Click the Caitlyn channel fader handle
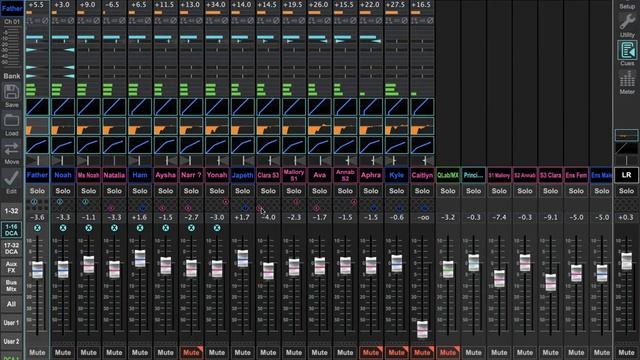The image size is (640, 360). tap(422, 329)
